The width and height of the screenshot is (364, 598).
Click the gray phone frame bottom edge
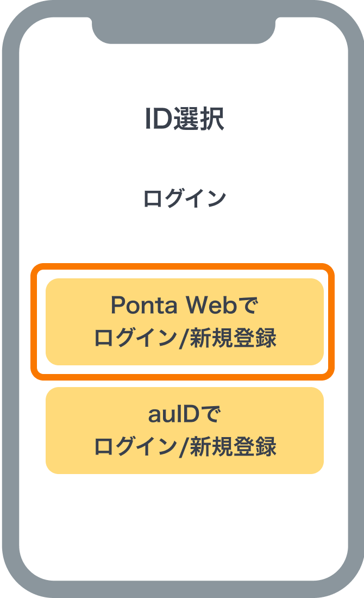pyautogui.click(x=183, y=589)
